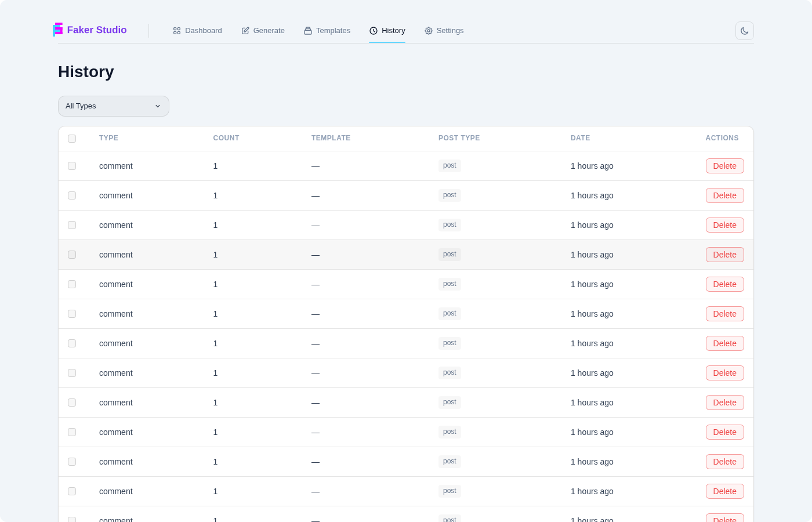Screen dimensions: 812x522
Task: Open the Dashboard tab
Action: click(197, 31)
